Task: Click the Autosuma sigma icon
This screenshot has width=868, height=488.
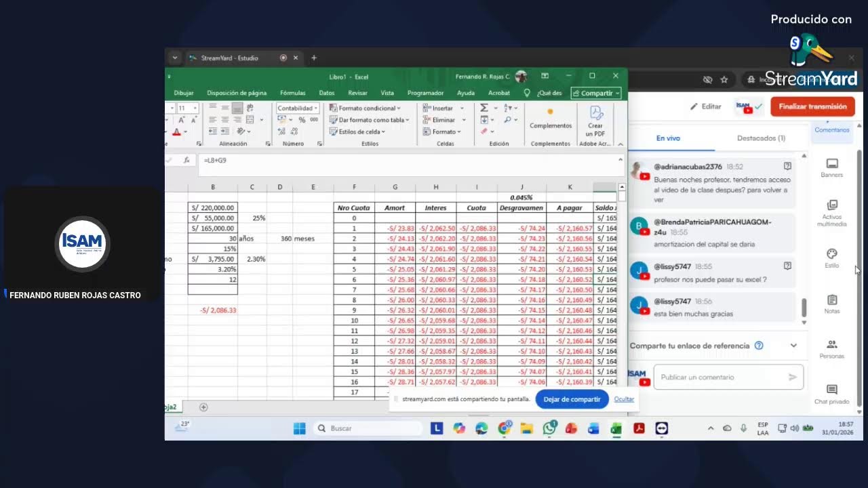Action: [x=484, y=108]
